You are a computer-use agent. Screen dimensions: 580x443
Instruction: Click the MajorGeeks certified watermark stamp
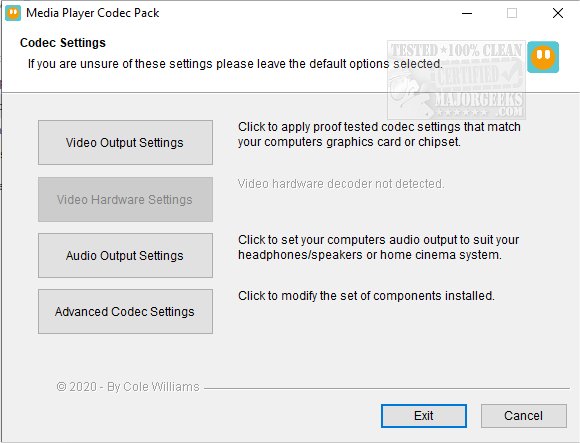click(456, 80)
